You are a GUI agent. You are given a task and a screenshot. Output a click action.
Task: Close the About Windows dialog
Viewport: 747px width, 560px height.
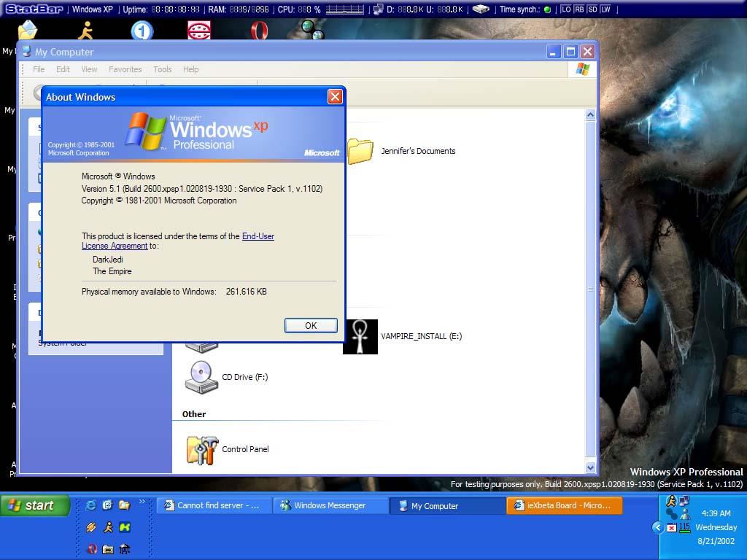(335, 97)
